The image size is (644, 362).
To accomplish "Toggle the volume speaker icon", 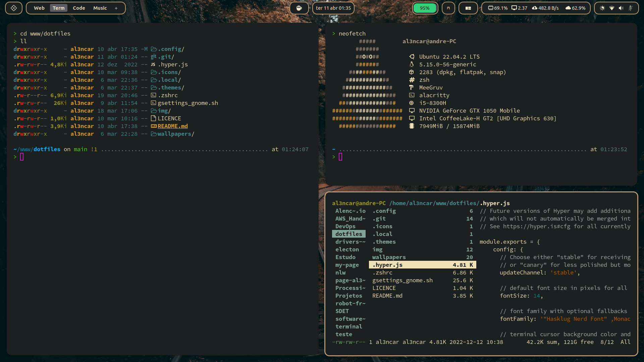I will point(621,8).
